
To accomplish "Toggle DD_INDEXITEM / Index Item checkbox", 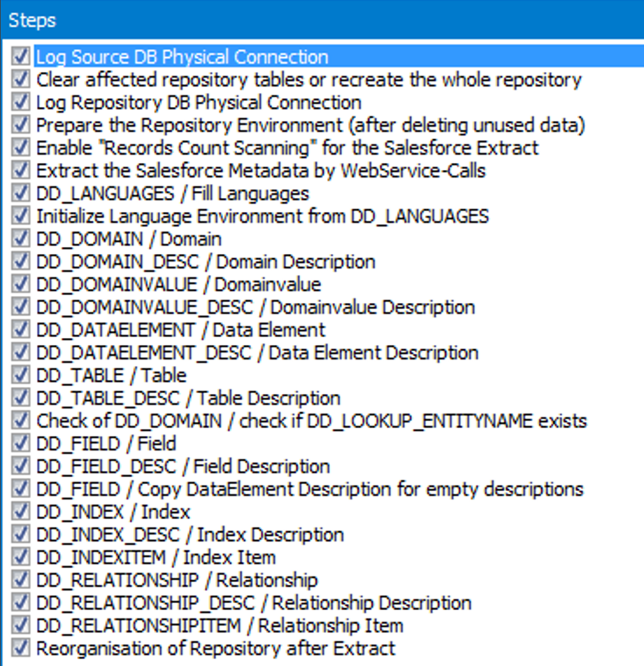I will pos(20,558).
